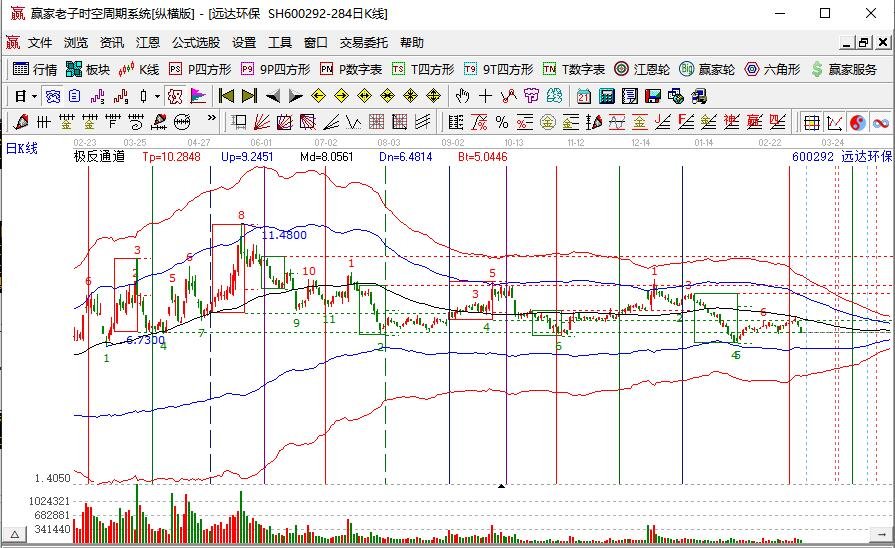Open the P四方形 tool
The height and width of the screenshot is (548, 895).
[x=200, y=70]
